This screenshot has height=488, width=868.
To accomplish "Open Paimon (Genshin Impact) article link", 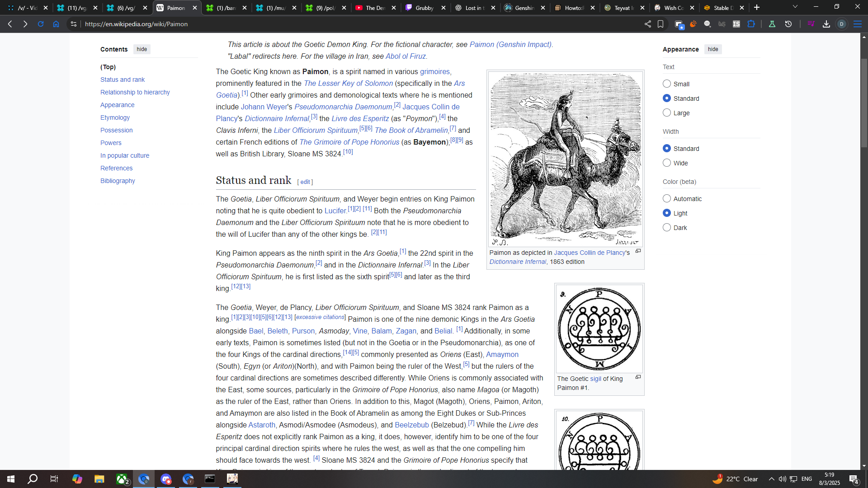I will (510, 44).
